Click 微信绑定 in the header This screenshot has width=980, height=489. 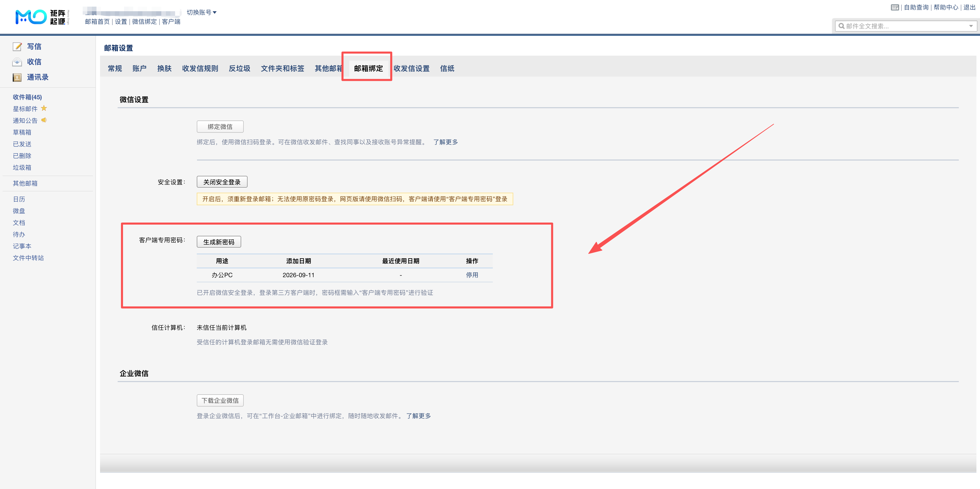pyautogui.click(x=144, y=21)
